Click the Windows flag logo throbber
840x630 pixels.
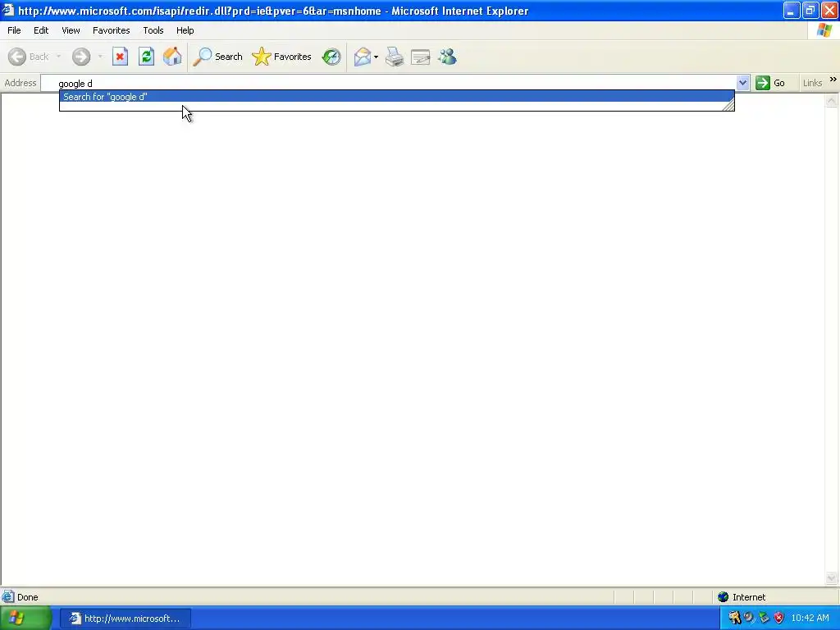coord(824,30)
